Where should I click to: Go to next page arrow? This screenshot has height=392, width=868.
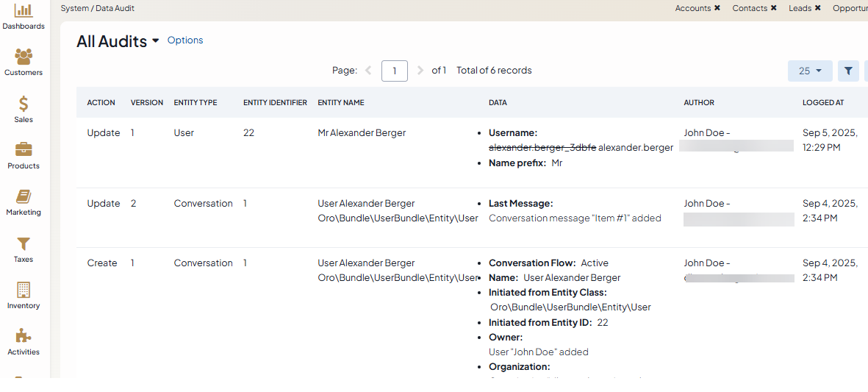click(420, 71)
